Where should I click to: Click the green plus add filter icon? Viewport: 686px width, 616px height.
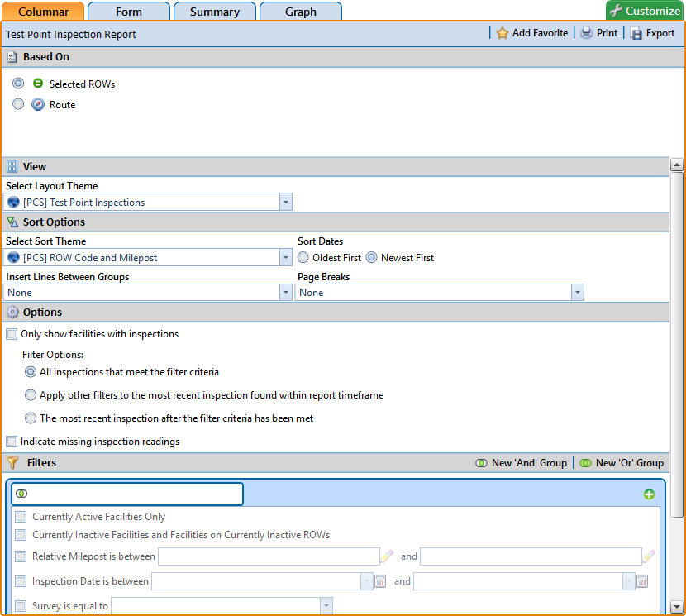[649, 494]
